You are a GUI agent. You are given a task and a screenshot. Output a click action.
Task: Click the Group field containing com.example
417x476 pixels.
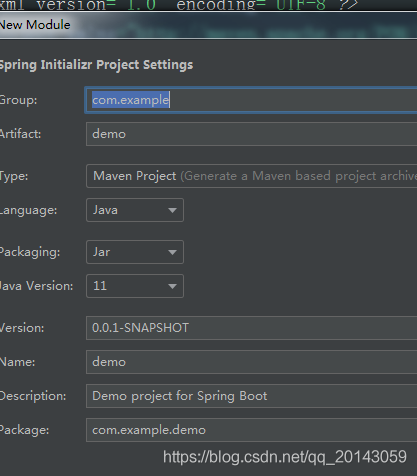pyautogui.click(x=251, y=100)
